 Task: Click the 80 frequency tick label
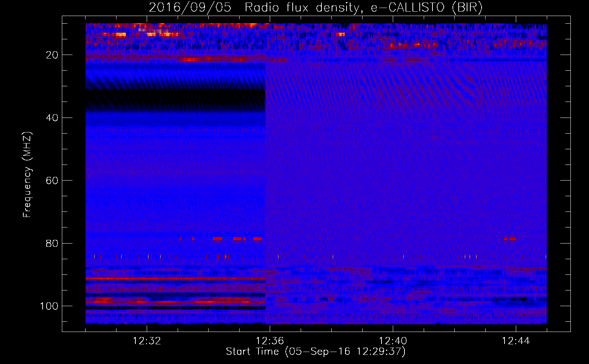pyautogui.click(x=52, y=243)
